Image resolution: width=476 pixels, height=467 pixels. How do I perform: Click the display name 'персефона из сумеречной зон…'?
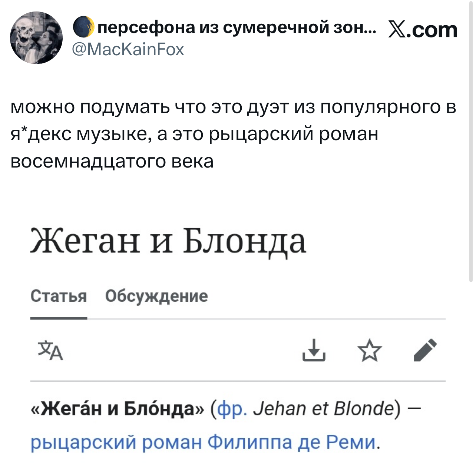[x=237, y=27]
